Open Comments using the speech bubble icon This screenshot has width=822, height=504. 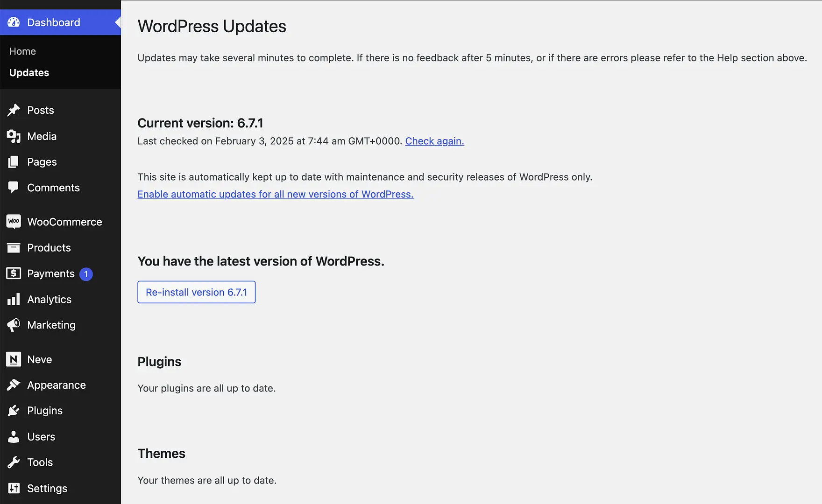coord(14,188)
